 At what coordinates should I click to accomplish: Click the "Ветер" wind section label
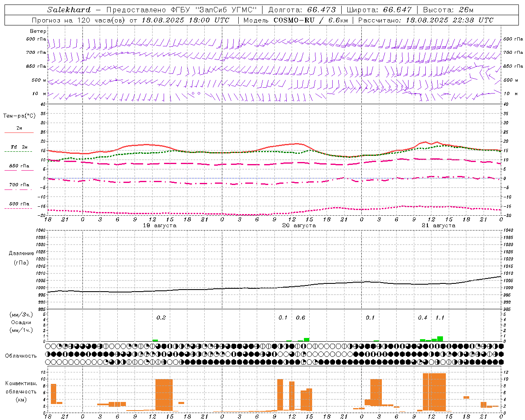[38, 31]
